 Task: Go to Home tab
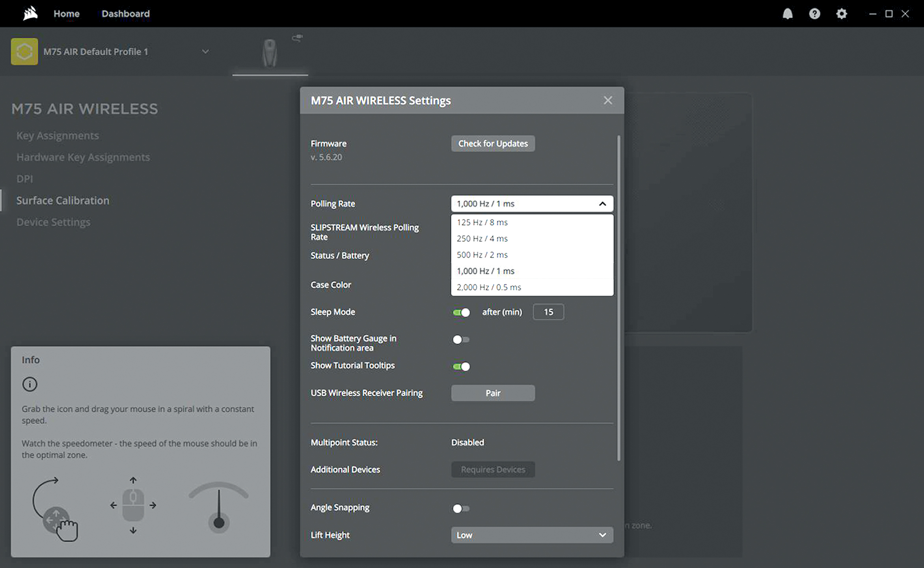tap(67, 14)
